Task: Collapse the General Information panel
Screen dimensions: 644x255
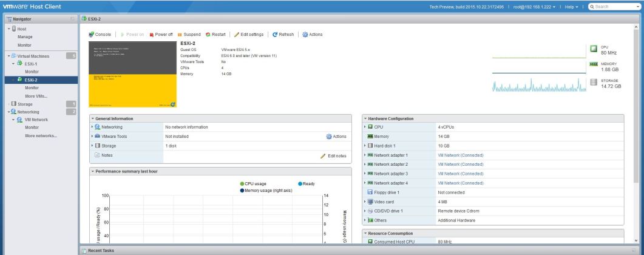Action: pyautogui.click(x=93, y=118)
